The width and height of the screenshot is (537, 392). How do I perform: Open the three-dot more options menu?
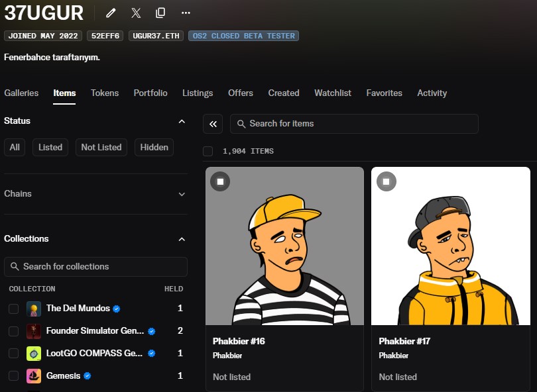186,13
